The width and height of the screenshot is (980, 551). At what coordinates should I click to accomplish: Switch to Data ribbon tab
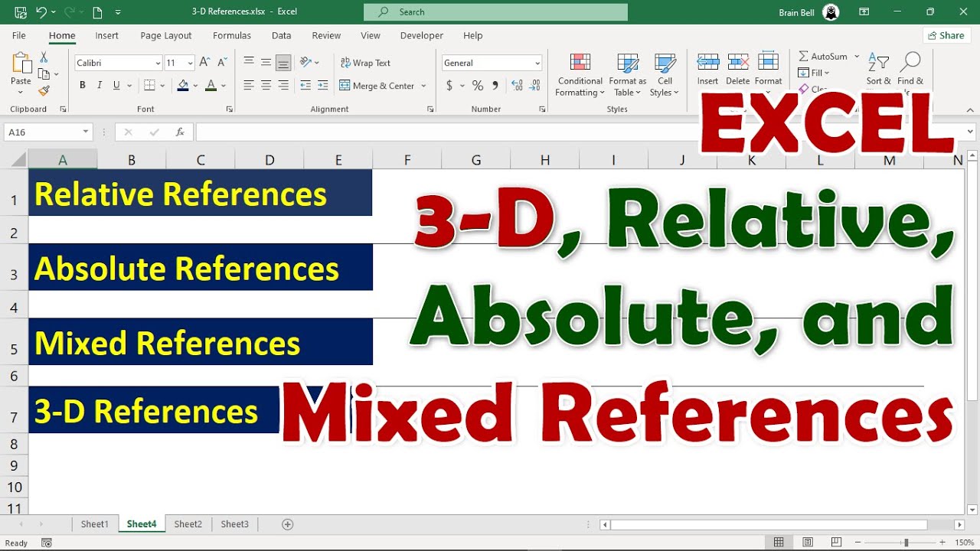coord(281,35)
